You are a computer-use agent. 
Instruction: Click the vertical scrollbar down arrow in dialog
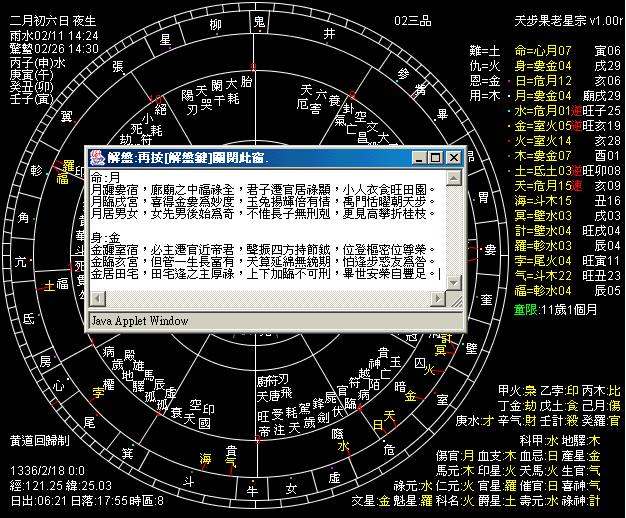click(x=454, y=284)
